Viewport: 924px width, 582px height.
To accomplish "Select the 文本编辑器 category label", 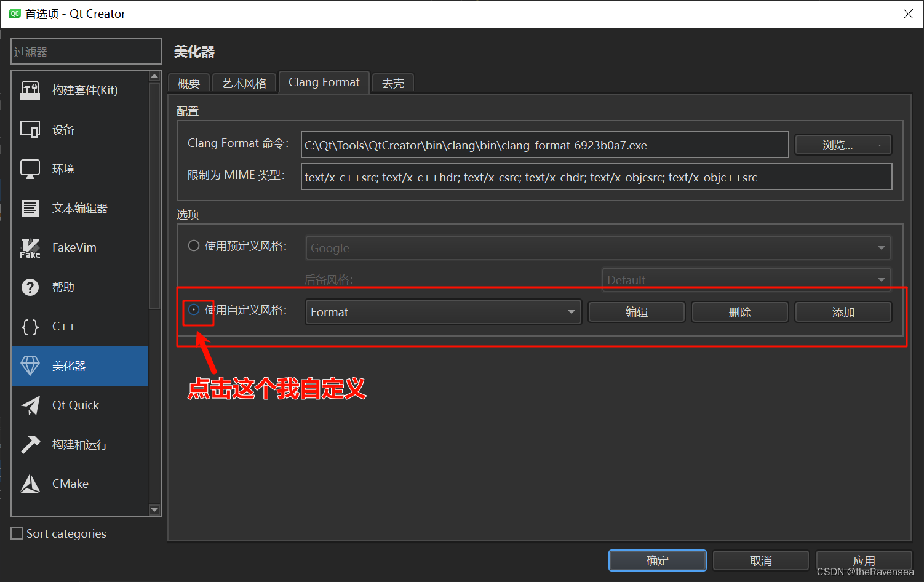I will click(80, 209).
